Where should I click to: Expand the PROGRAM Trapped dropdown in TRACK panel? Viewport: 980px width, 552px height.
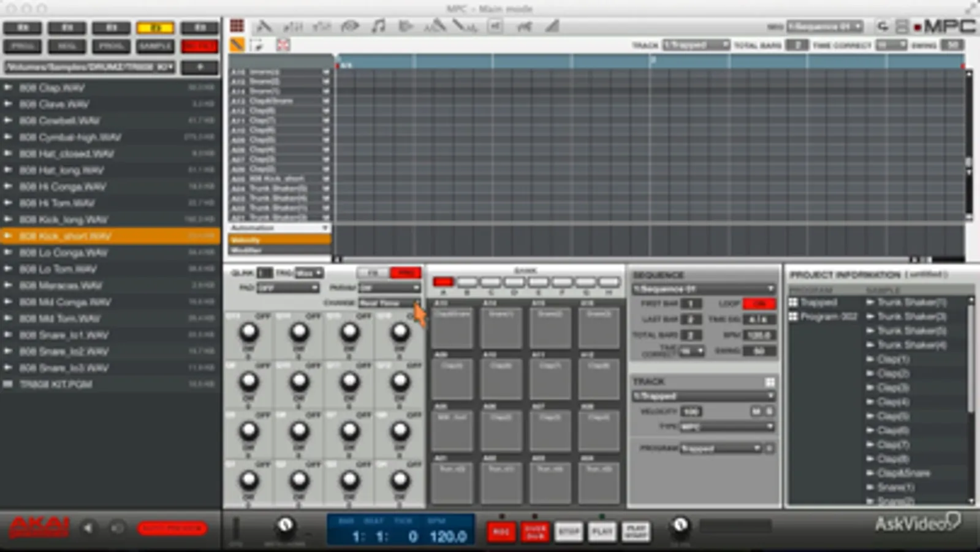pyautogui.click(x=720, y=448)
